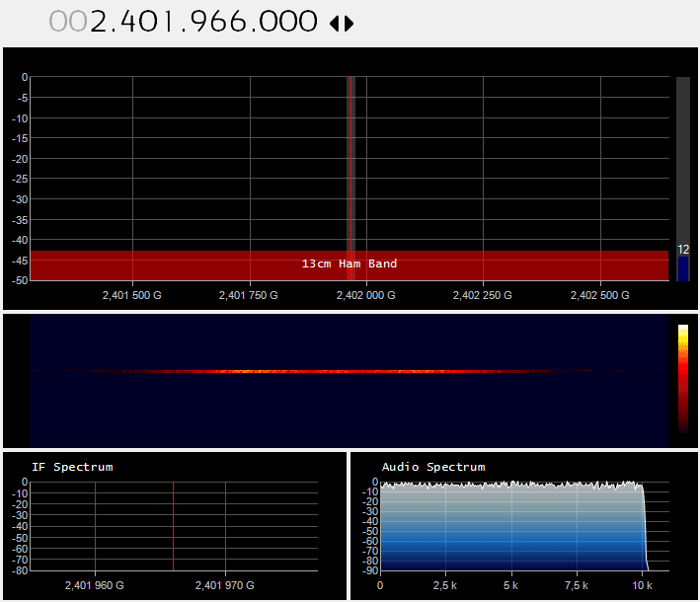Click the audio filter roll-off edge near 10 k
700x602 pixels.
(x=645, y=527)
